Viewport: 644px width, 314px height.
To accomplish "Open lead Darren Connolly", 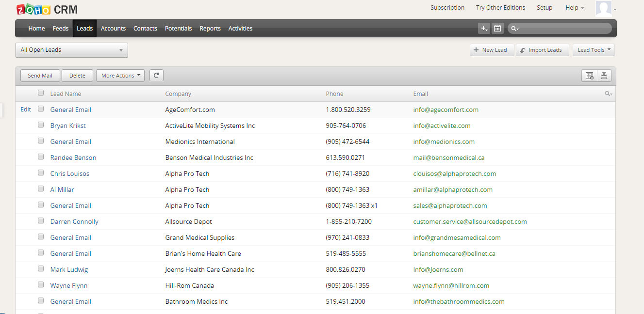I will (x=74, y=221).
